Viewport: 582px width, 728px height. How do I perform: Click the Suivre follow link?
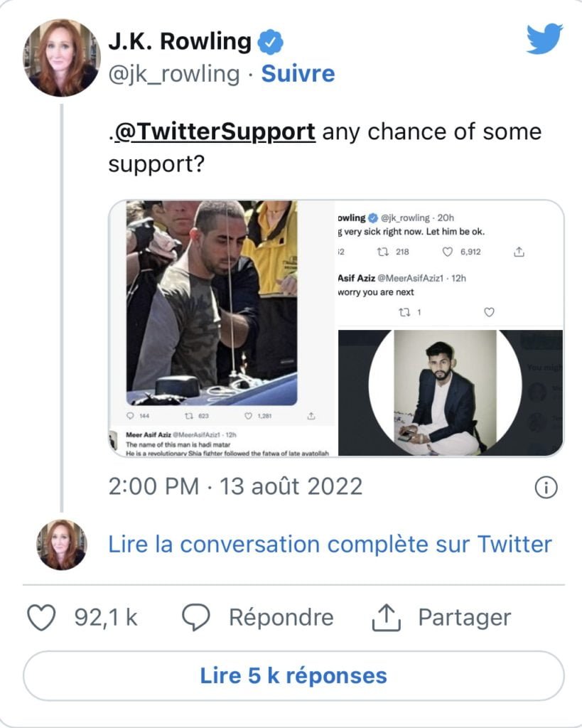coord(298,74)
